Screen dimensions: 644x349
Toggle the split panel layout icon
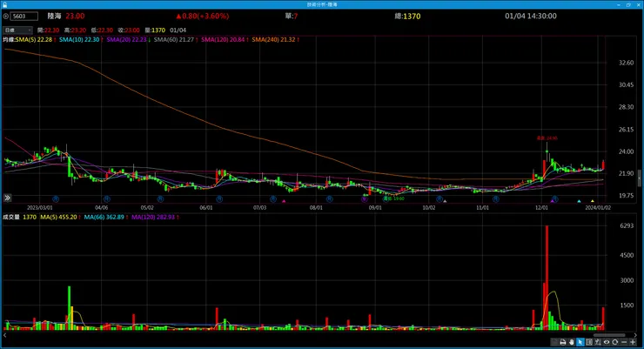pyautogui.click(x=589, y=342)
